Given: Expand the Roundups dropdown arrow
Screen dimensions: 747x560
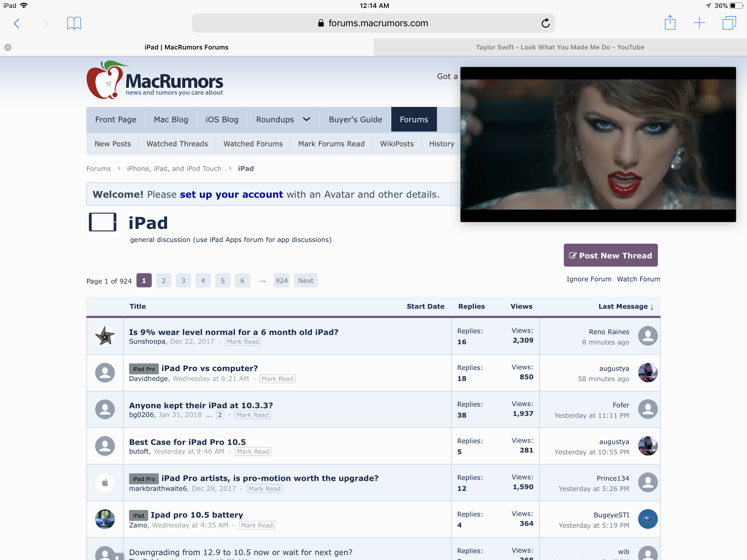Looking at the screenshot, I should coord(307,119).
